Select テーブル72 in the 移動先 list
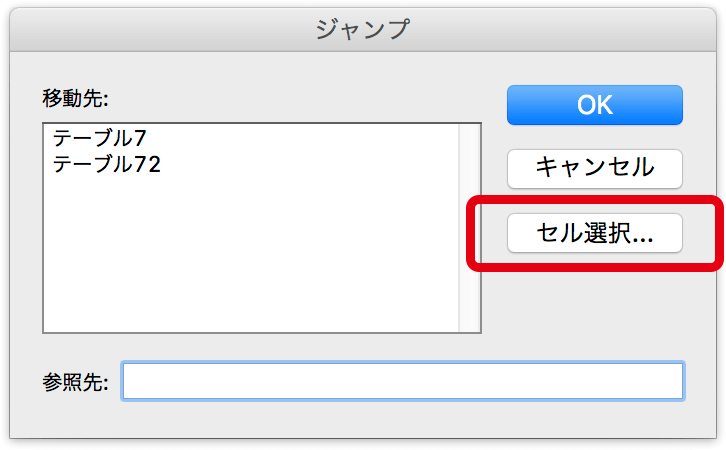The width and height of the screenshot is (726, 450). tap(107, 164)
